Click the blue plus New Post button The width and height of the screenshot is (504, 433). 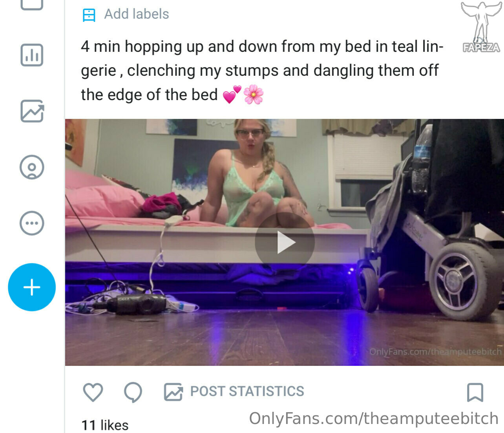[x=32, y=287]
